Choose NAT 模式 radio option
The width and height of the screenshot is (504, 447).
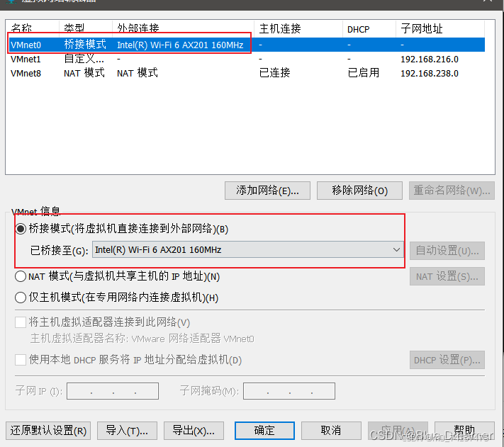click(x=21, y=276)
